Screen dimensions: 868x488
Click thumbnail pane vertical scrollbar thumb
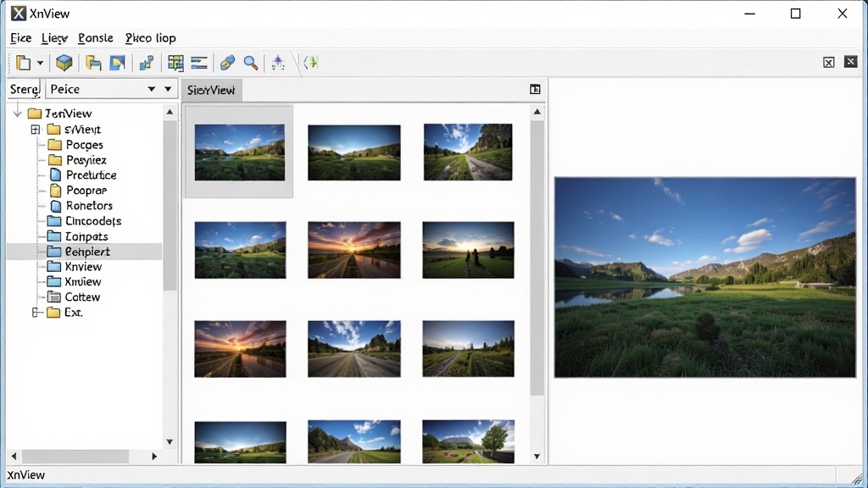tap(537, 258)
